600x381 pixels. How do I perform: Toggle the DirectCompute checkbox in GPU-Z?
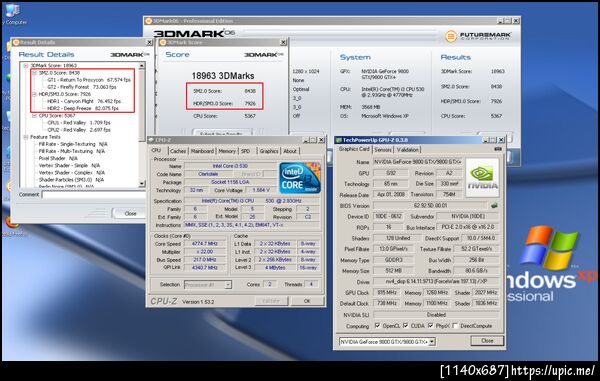pos(455,326)
